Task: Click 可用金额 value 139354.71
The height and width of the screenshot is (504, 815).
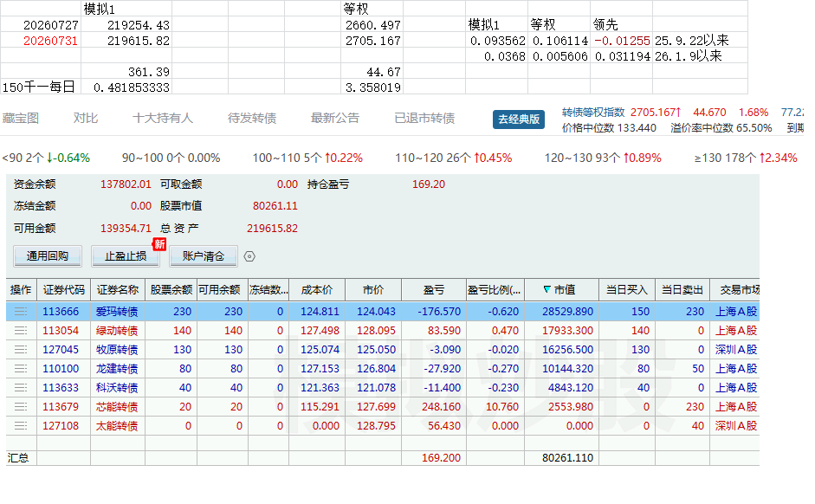Action: (126, 229)
